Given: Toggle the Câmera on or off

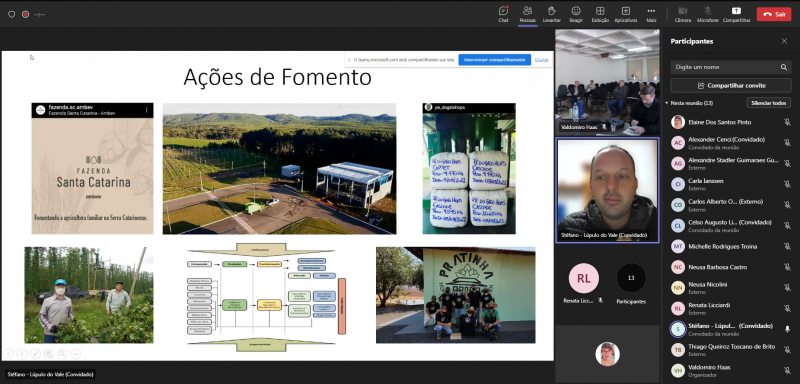Looking at the screenshot, I should pos(683,14).
